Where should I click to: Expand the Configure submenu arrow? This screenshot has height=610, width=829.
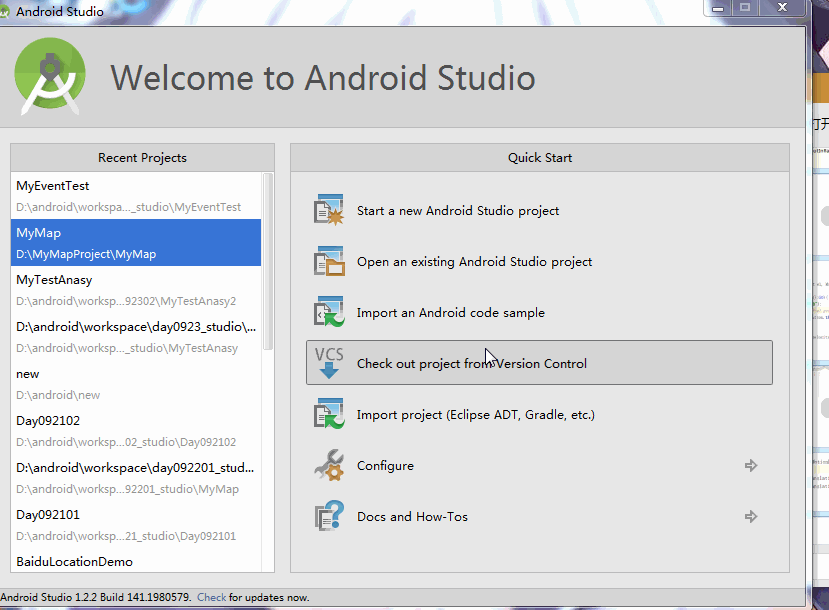tap(751, 466)
